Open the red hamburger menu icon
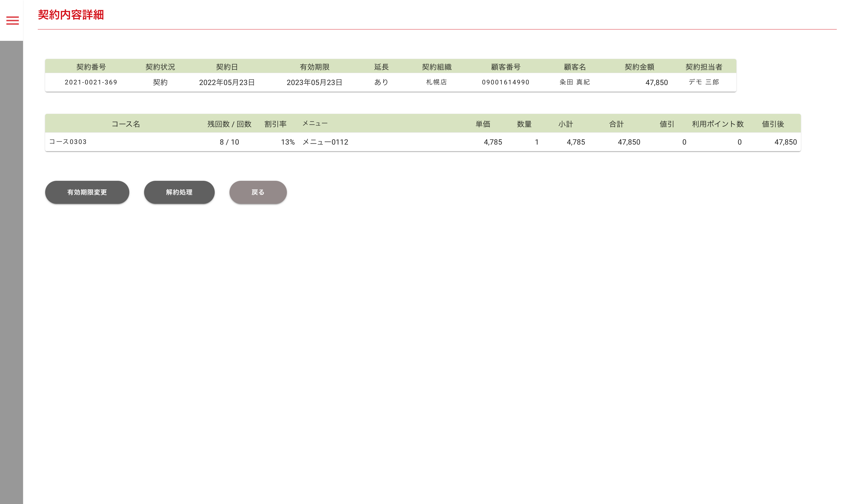Image resolution: width=846 pixels, height=504 pixels. (13, 21)
